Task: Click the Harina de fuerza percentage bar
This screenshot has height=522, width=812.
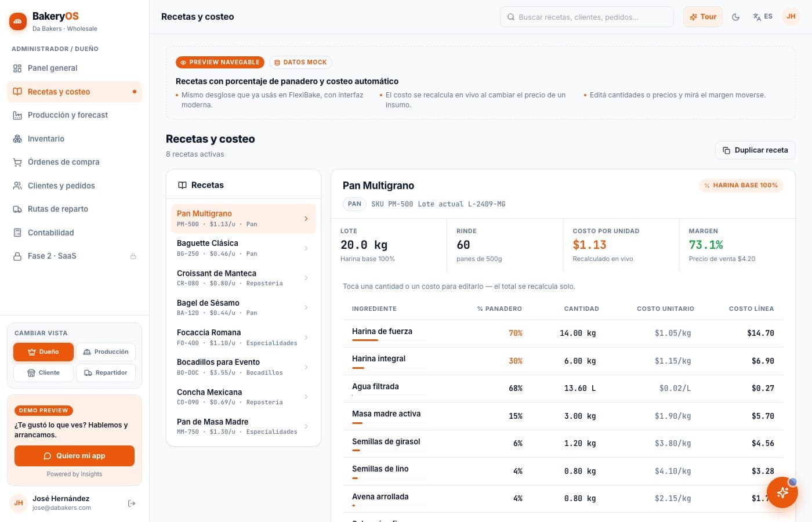Action: (389, 340)
